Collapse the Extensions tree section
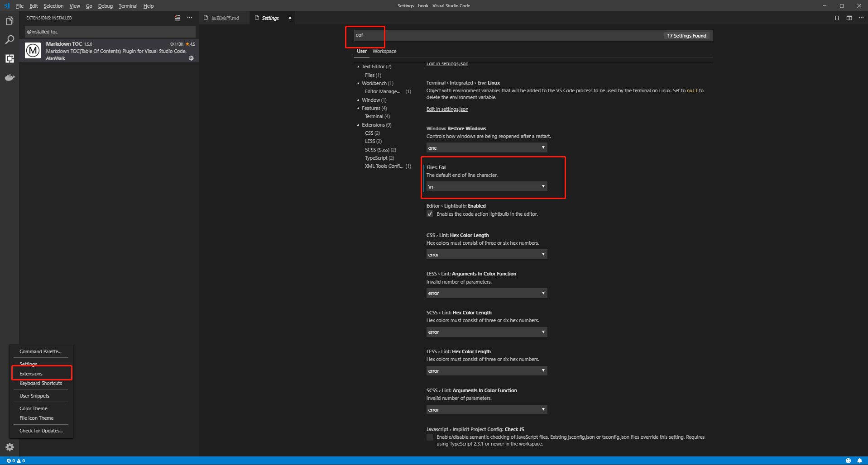This screenshot has width=868, height=465. (x=358, y=125)
